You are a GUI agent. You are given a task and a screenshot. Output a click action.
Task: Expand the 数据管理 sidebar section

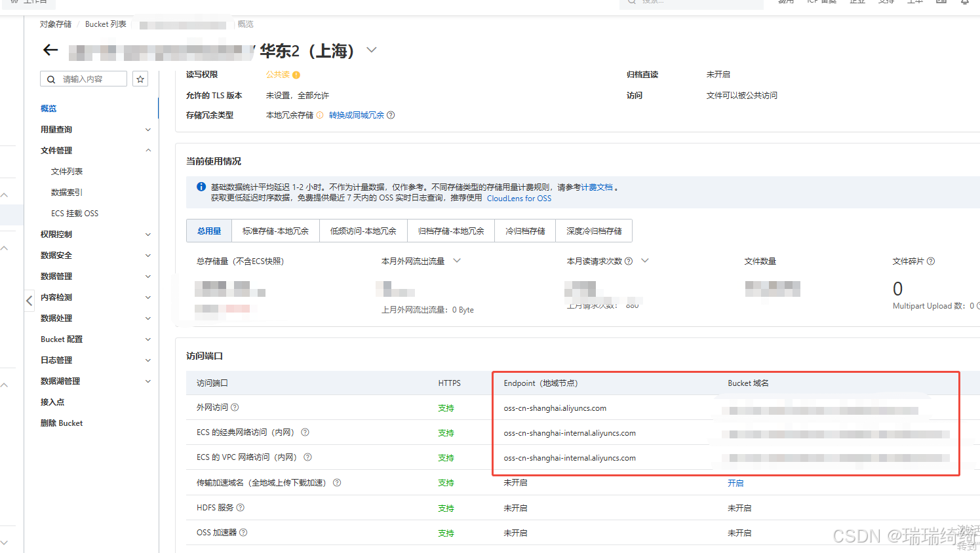coord(148,276)
